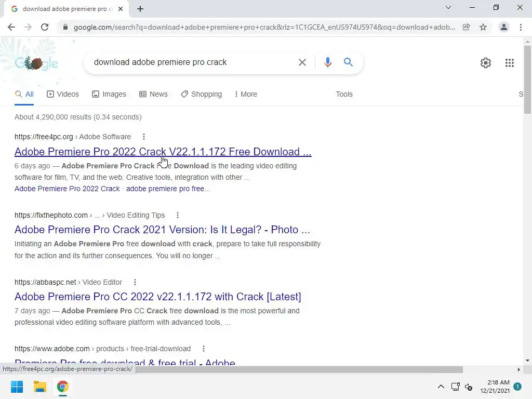The width and height of the screenshot is (532, 399).
Task: Switch to Videos results
Action: [63, 95]
